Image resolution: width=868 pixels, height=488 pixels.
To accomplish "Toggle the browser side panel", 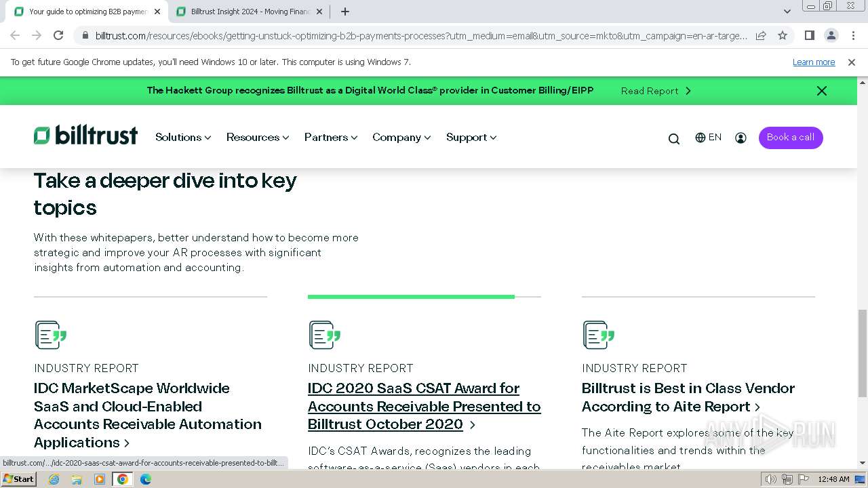I will (x=809, y=35).
